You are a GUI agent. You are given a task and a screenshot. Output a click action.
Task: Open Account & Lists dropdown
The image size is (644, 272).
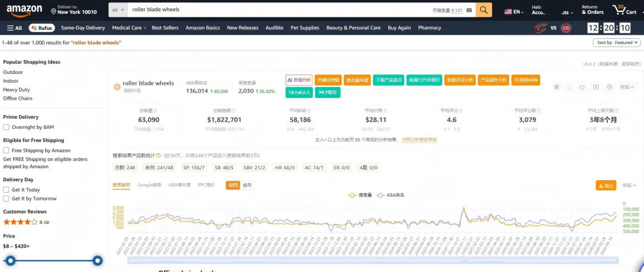point(552,10)
